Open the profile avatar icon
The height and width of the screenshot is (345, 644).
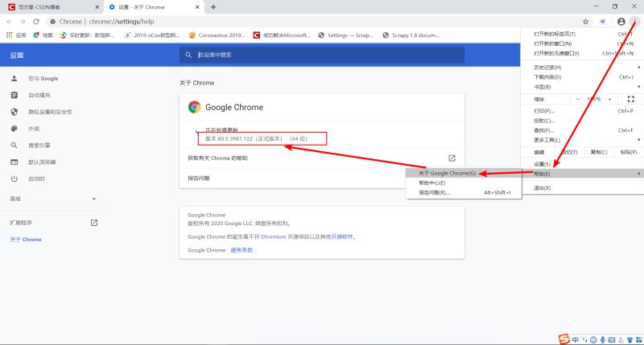621,22
